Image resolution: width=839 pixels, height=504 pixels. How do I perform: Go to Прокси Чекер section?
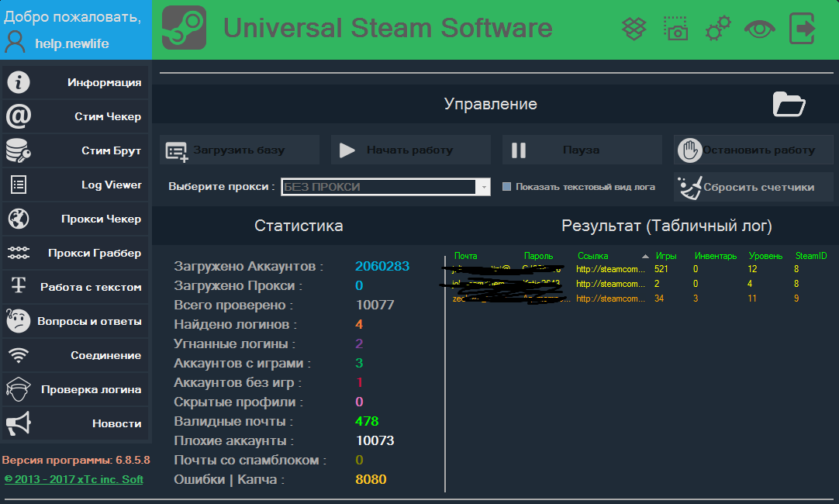75,219
